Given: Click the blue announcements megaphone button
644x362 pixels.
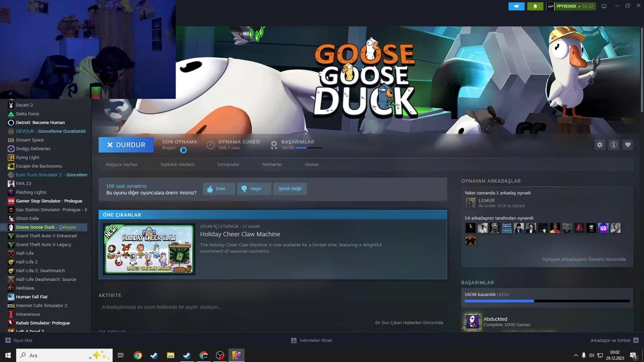Looking at the screenshot, I should (x=516, y=6).
